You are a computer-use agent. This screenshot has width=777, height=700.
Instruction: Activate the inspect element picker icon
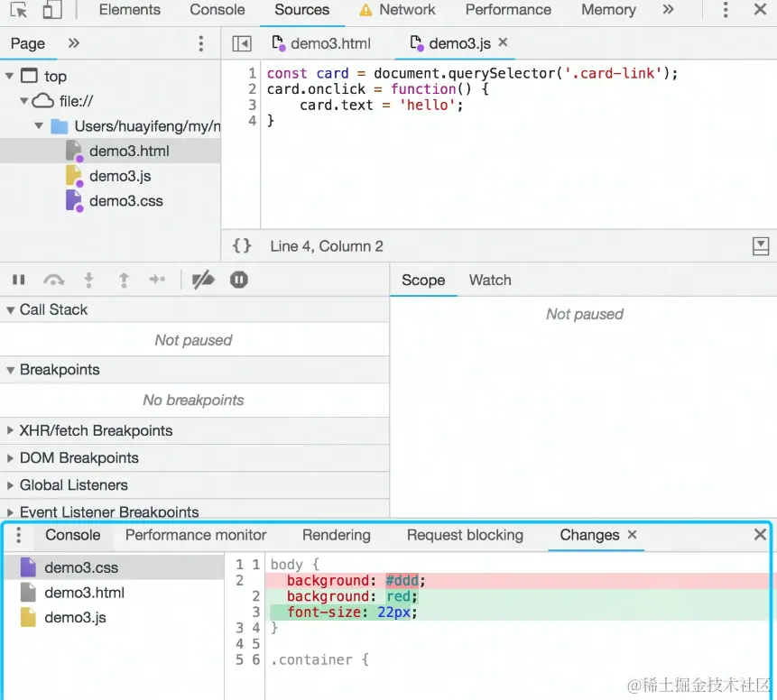19,9
